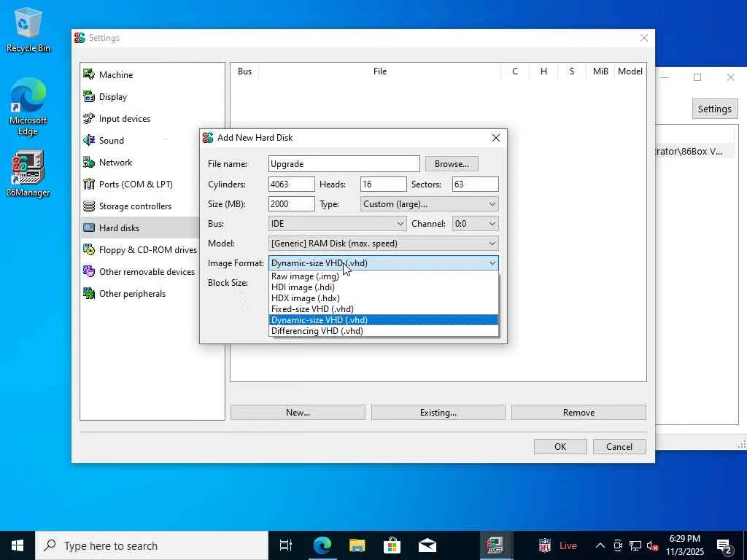Open Input devices icon in sidebar
747x560 pixels.
(89, 118)
